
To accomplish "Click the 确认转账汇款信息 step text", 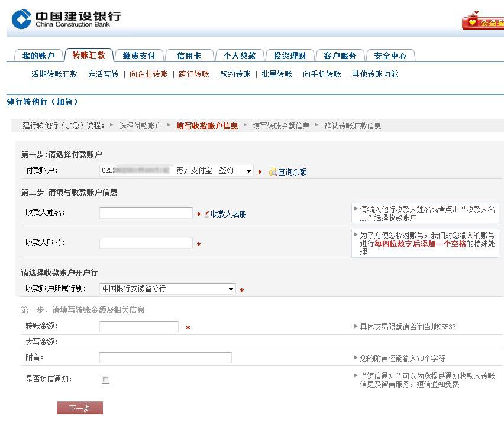I will 353,126.
